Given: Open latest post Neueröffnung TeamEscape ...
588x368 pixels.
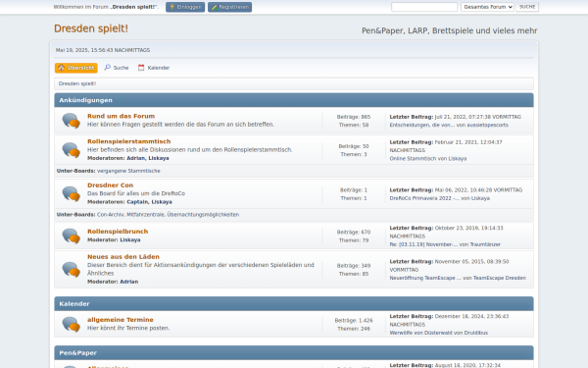Looking at the screenshot, I should (425, 278).
